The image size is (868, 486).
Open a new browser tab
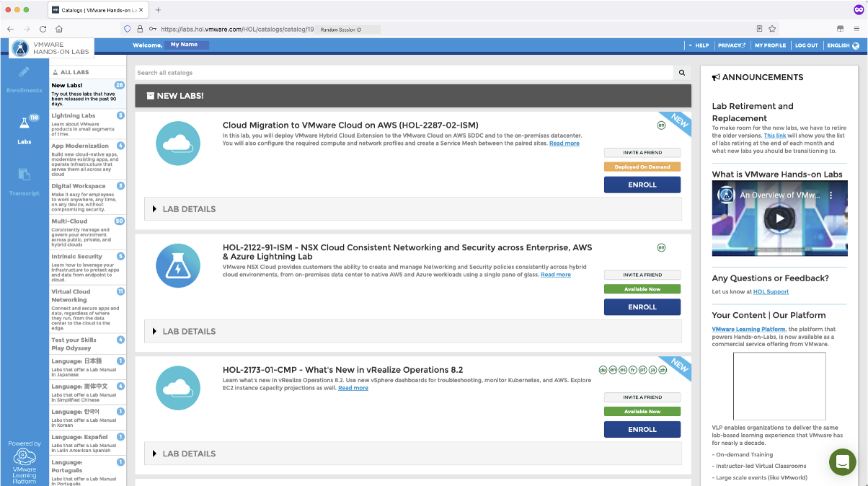(158, 10)
